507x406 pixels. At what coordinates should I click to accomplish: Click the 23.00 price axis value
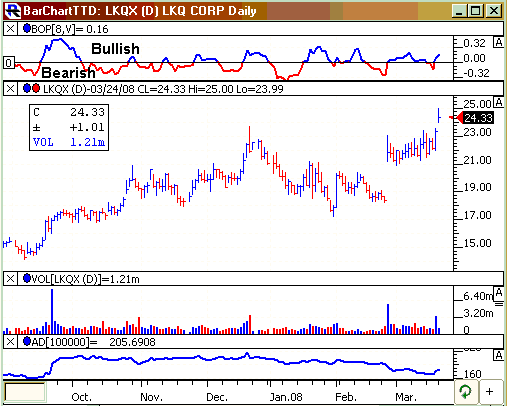coord(477,132)
